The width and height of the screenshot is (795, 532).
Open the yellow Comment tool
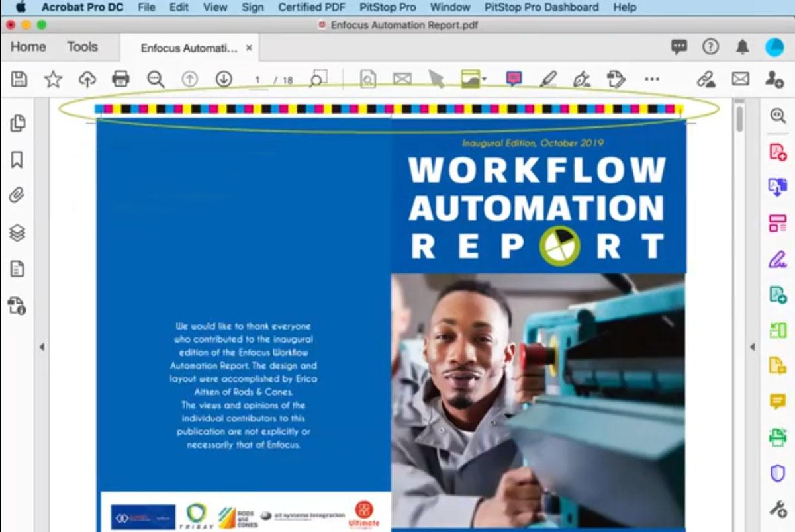click(x=777, y=402)
